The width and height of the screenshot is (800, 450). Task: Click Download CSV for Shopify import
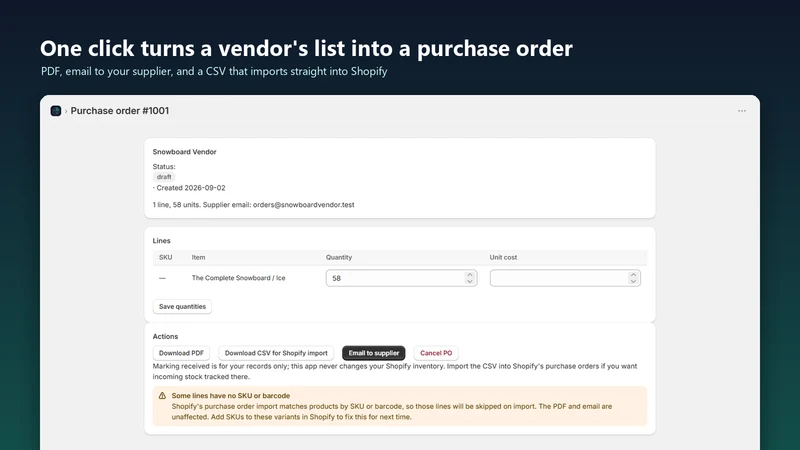276,353
